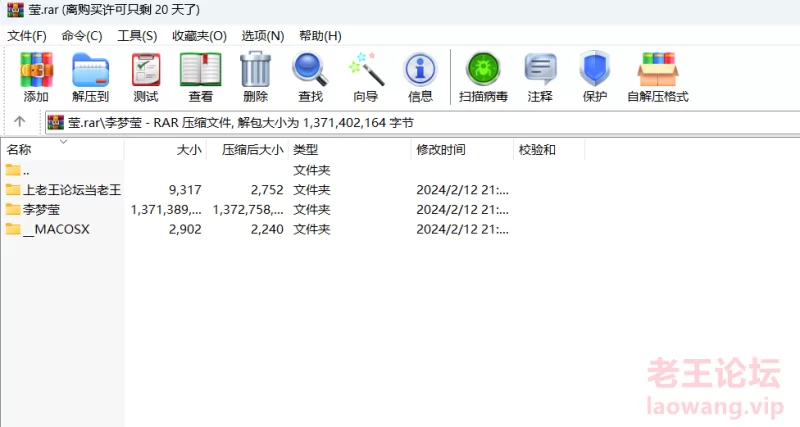The height and width of the screenshot is (427, 800).
Task: Click the size value 1,371,389,...
Action: point(166,210)
